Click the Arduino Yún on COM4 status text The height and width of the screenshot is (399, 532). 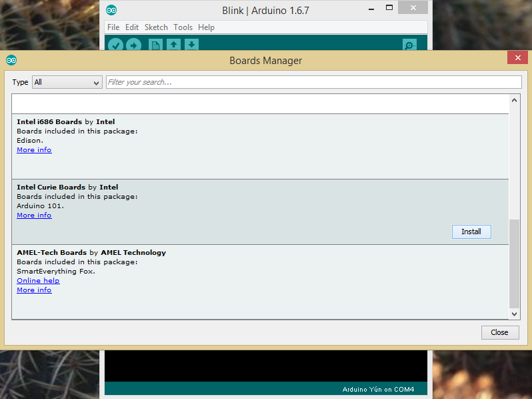point(378,389)
